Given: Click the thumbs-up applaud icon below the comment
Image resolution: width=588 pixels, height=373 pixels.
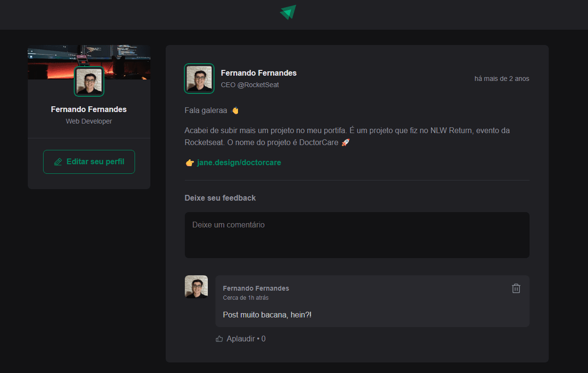Looking at the screenshot, I should (x=219, y=339).
